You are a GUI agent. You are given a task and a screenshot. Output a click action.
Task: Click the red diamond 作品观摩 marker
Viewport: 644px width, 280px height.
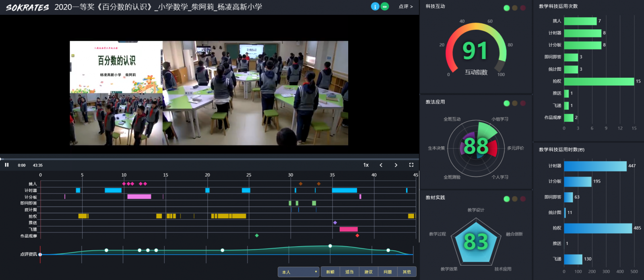tap(357, 235)
